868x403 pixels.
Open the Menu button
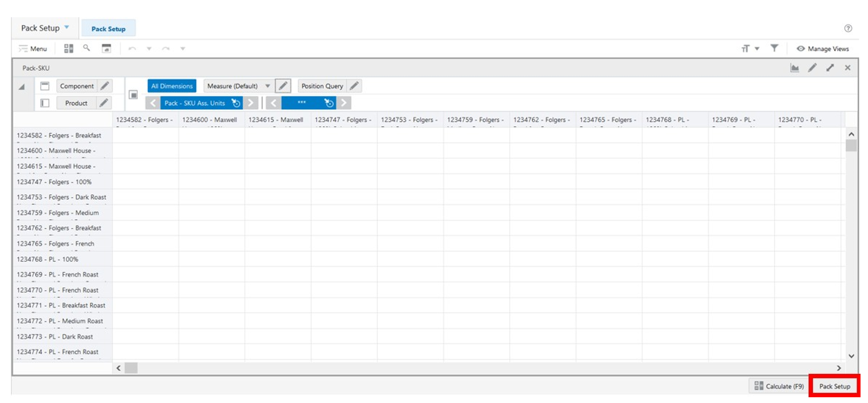tap(33, 49)
